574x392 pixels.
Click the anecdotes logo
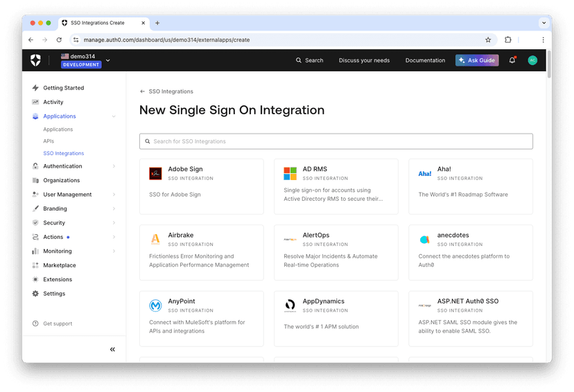click(425, 240)
